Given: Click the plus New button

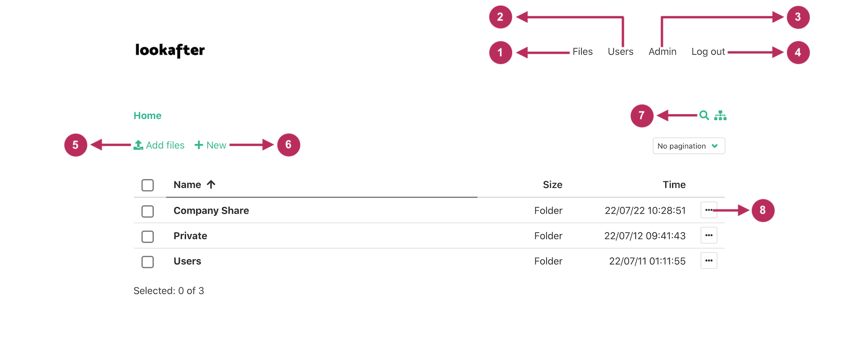Looking at the screenshot, I should [210, 145].
